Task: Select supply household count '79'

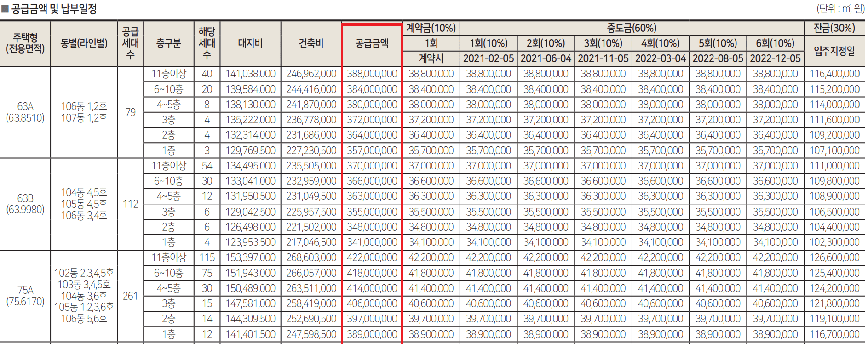Action: point(131,112)
